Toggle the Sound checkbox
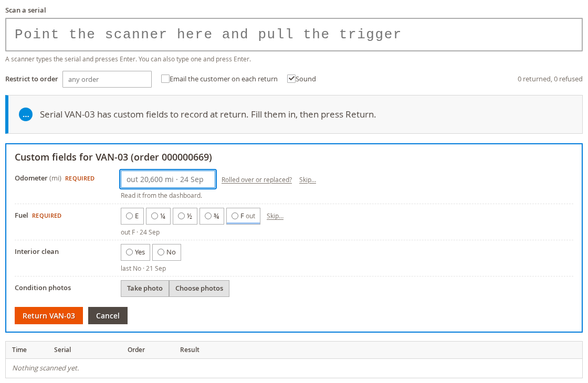This screenshot has width=588, height=383. point(291,79)
